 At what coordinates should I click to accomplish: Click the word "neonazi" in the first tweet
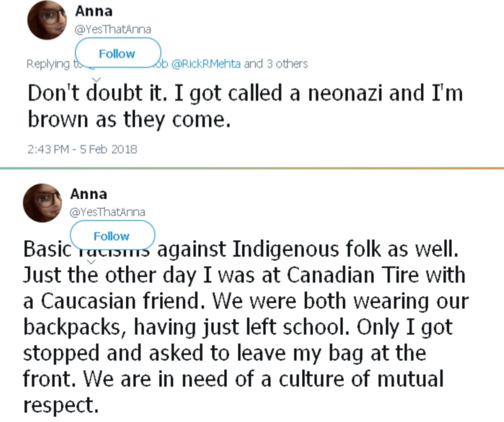click(x=345, y=93)
